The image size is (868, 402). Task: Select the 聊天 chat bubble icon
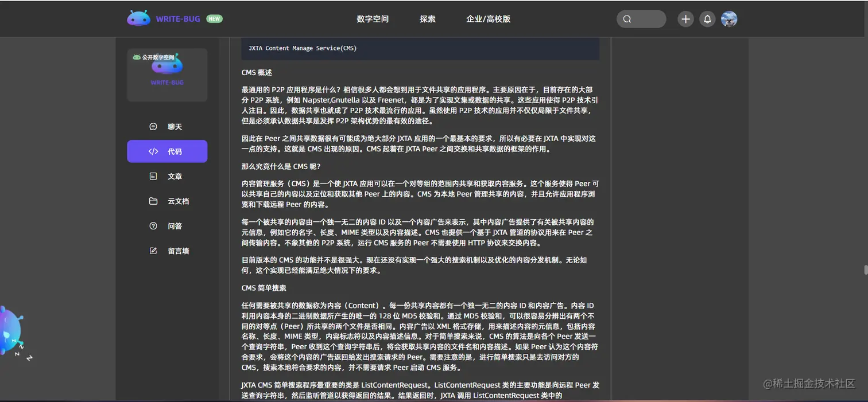pos(152,126)
